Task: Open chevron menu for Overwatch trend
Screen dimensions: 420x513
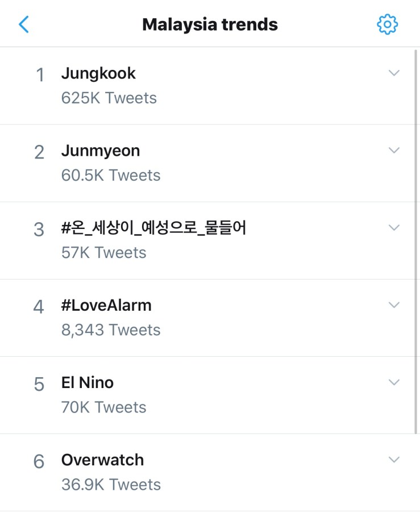Action: (x=394, y=459)
